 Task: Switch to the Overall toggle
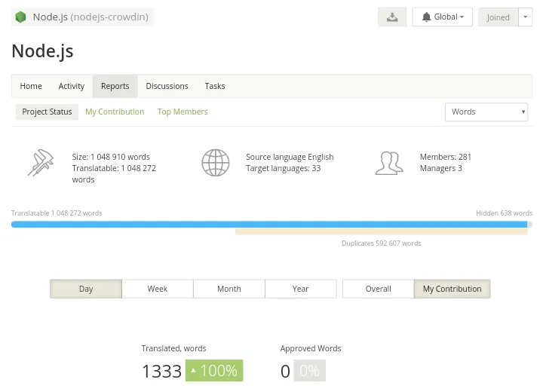[378, 289]
